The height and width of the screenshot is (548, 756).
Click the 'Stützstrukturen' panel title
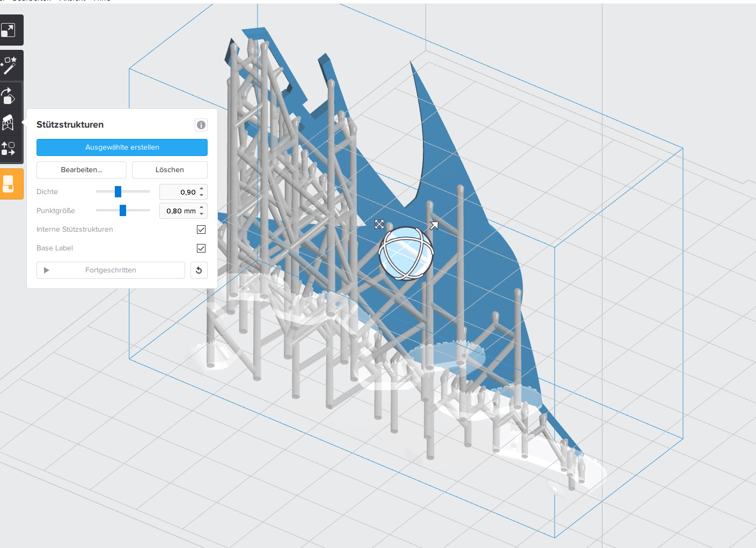[70, 124]
